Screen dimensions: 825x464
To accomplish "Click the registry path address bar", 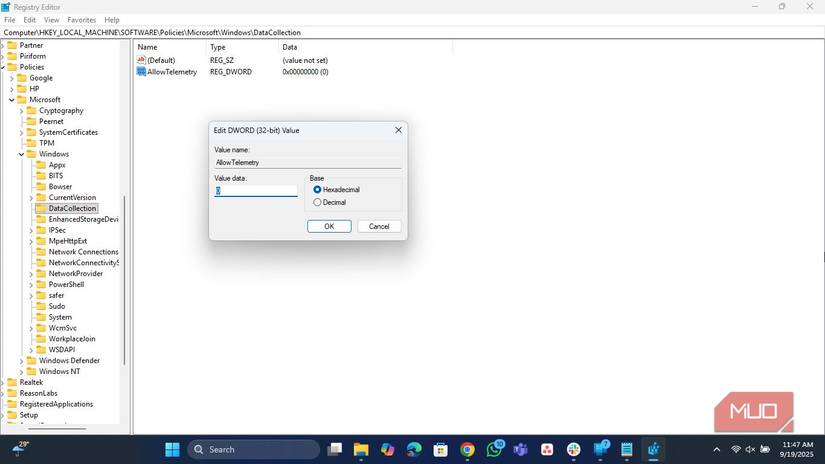I will click(x=412, y=32).
